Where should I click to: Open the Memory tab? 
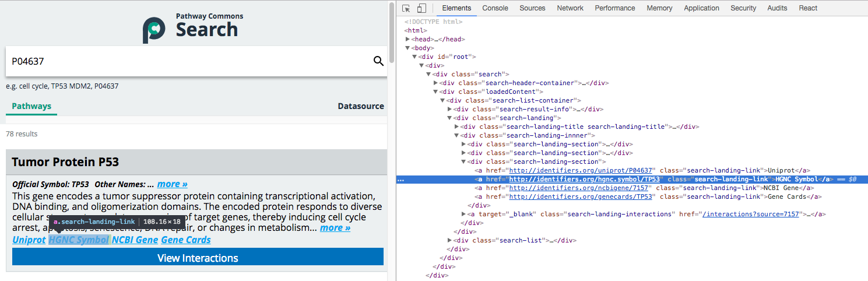659,8
